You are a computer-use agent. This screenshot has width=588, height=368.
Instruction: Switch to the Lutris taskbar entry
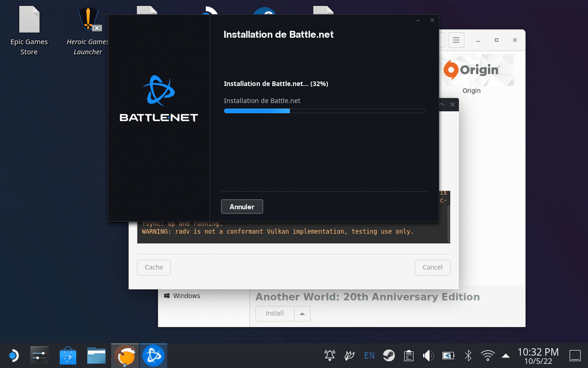click(125, 356)
